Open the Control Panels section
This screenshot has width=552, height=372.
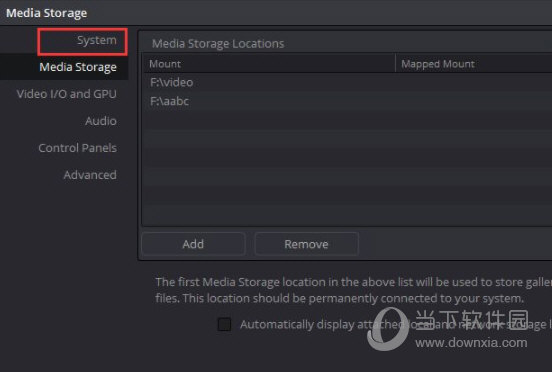click(x=77, y=148)
